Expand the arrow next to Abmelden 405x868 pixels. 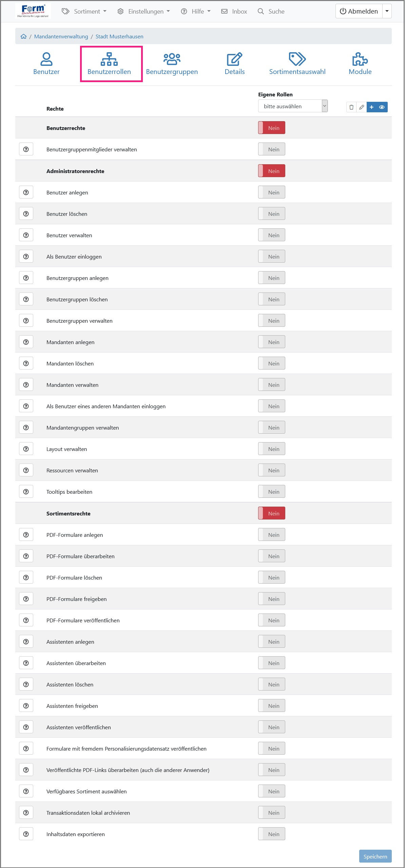tap(387, 11)
